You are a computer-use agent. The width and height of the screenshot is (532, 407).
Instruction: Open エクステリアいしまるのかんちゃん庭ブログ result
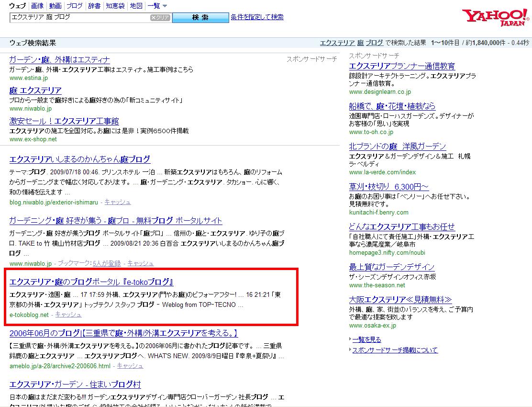80,159
